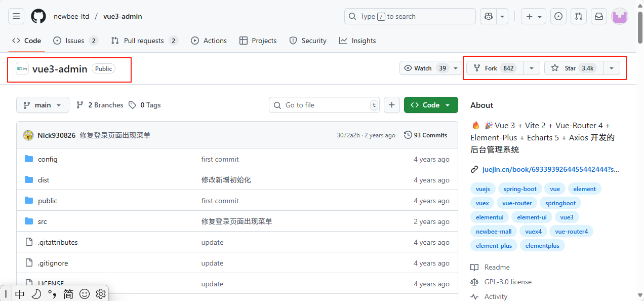Expand the Fork options dropdown arrow
Image resolution: width=644 pixels, height=301 pixels.
point(532,68)
